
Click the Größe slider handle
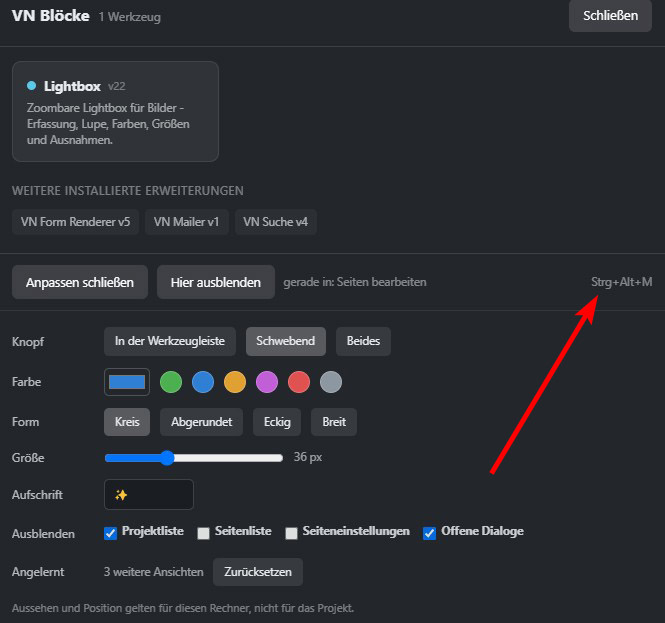pyautogui.click(x=168, y=458)
